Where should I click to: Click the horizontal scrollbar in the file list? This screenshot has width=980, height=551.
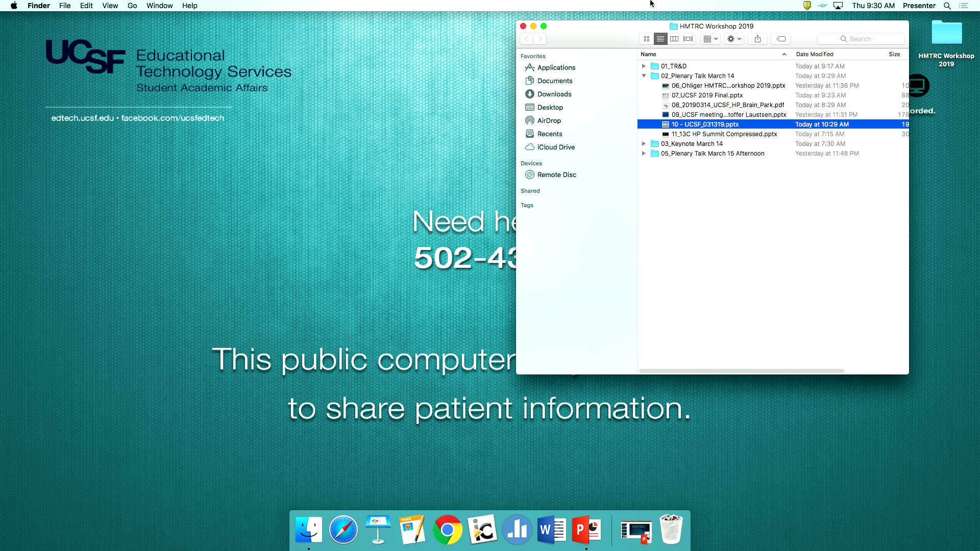[x=742, y=371]
